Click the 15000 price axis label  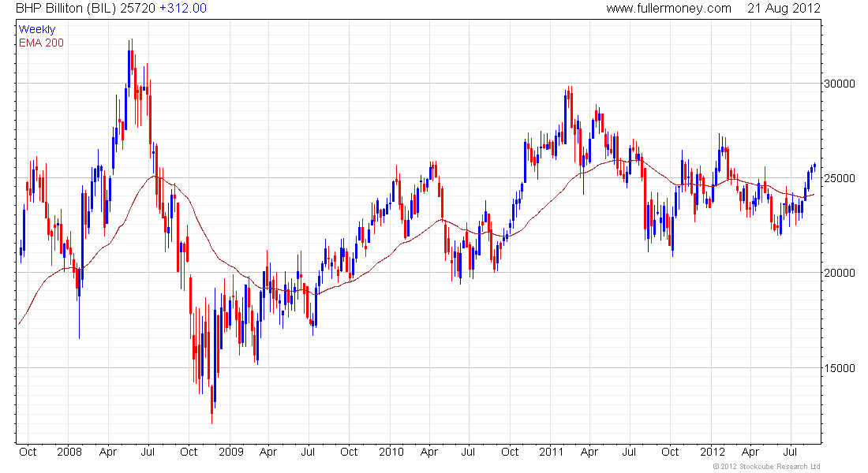(840, 368)
